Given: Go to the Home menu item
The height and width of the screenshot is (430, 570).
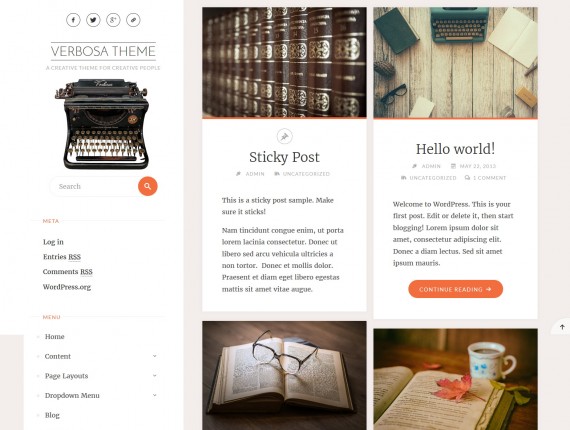Looking at the screenshot, I should pyautogui.click(x=55, y=337).
